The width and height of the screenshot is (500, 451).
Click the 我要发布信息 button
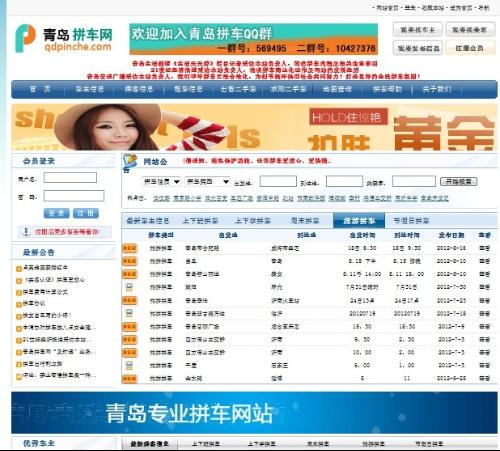pyautogui.click(x=418, y=48)
